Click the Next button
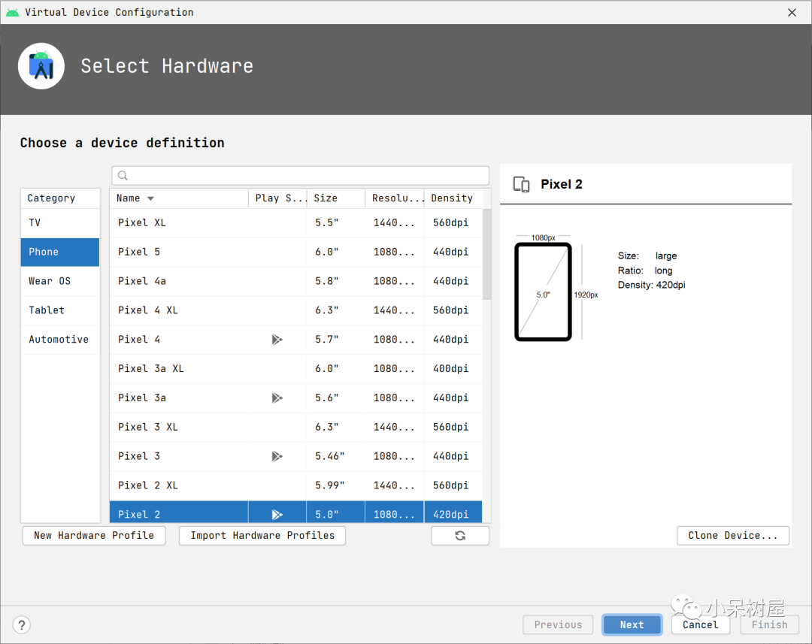This screenshot has height=644, width=812. pos(632,625)
